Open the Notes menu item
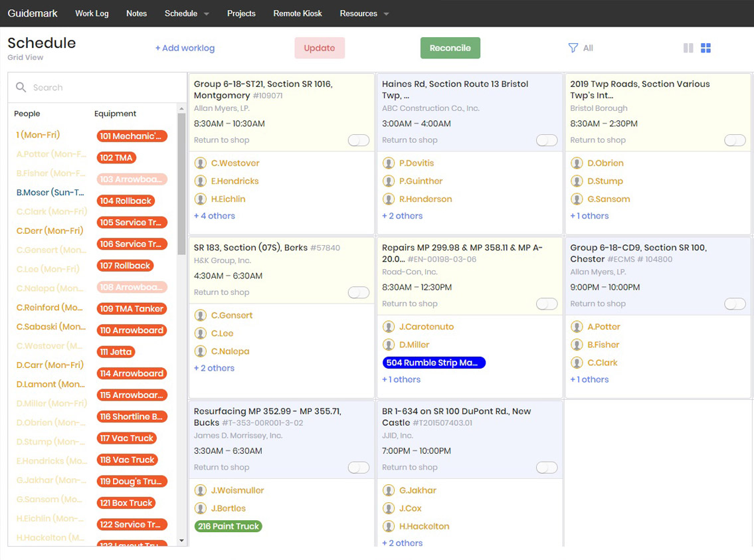The width and height of the screenshot is (754, 560). click(137, 13)
